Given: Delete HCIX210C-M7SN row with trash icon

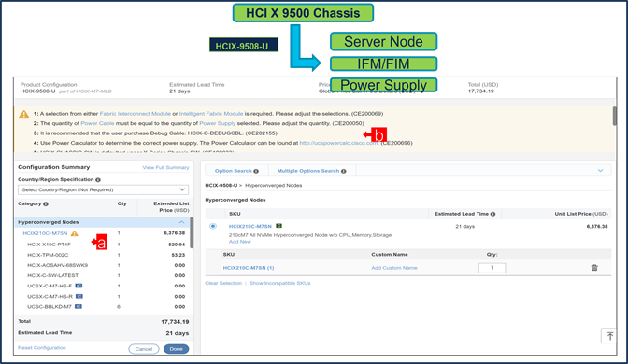Looking at the screenshot, I should click(x=594, y=268).
